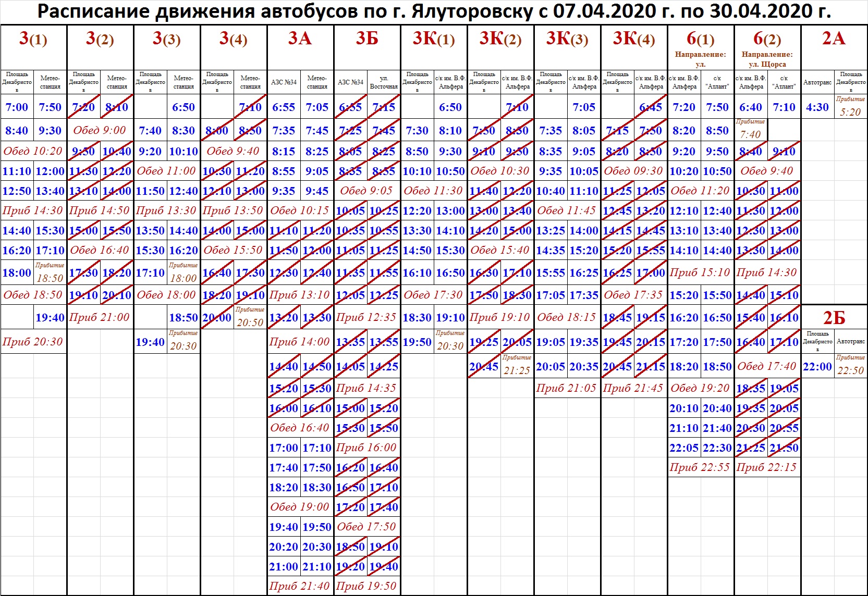The image size is (868, 596).
Task: Click the 'Приб 22:55' arrival cell
Action: tap(700, 467)
